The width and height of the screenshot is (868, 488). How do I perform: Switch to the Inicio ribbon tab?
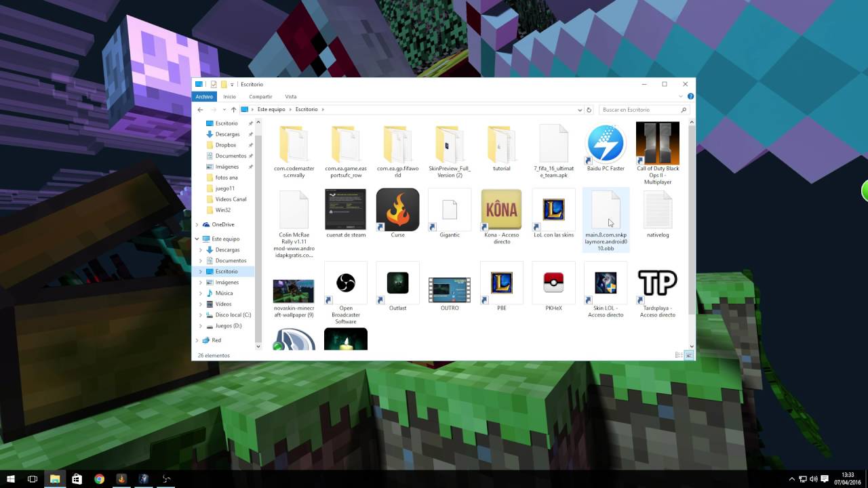point(230,97)
